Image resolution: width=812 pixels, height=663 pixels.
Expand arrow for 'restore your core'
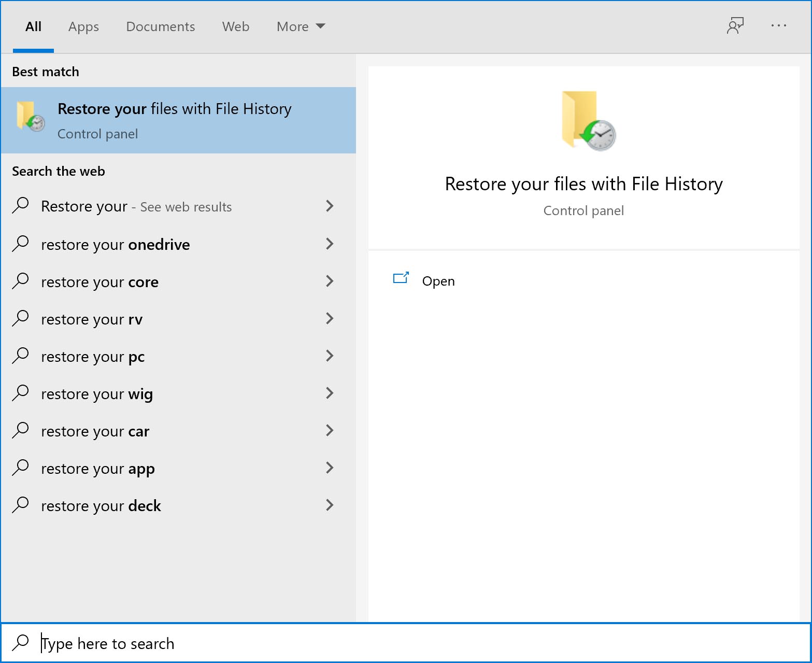pos(330,281)
